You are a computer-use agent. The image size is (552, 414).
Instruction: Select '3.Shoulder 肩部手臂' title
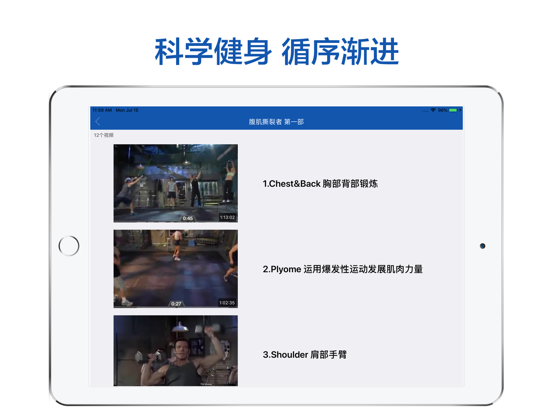click(305, 355)
